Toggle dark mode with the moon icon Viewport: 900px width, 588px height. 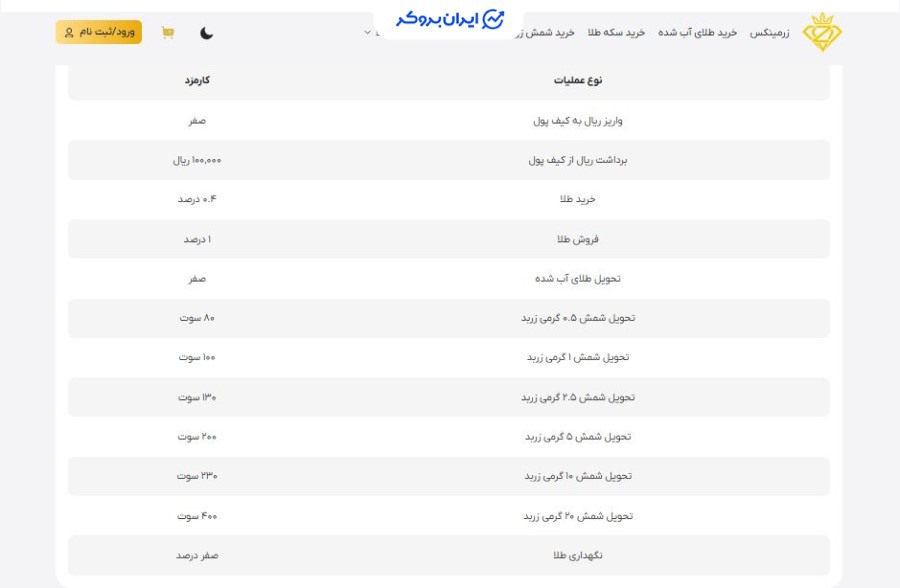(207, 33)
